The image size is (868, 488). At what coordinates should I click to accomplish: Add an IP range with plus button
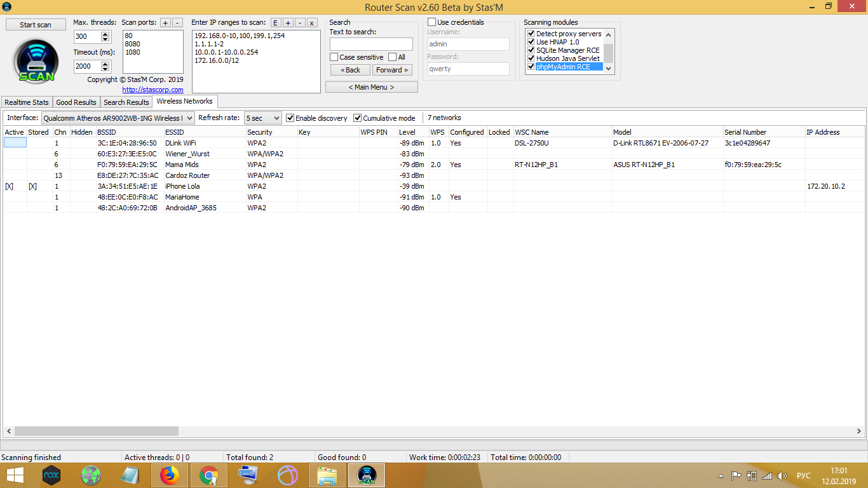click(288, 22)
